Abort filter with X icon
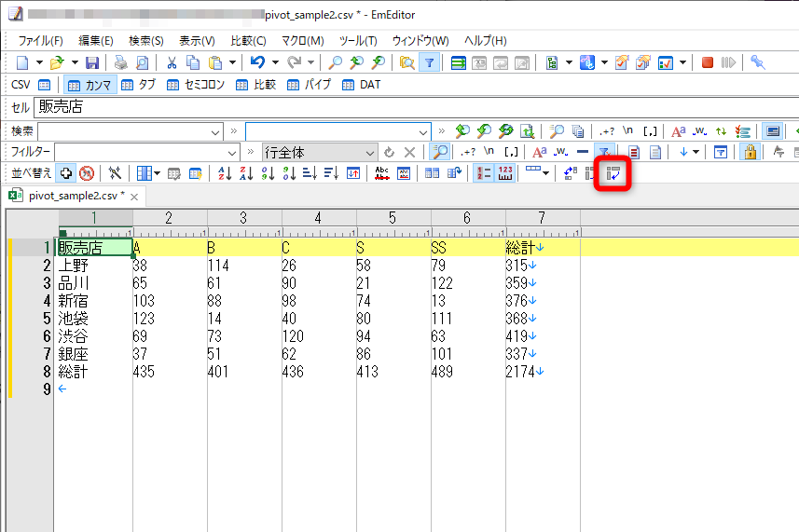 (x=409, y=152)
